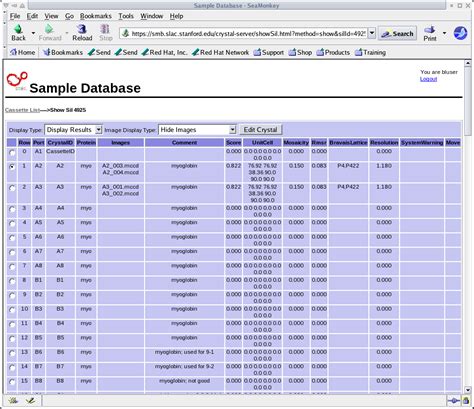Select the radio button for row 5 A6

12,238
